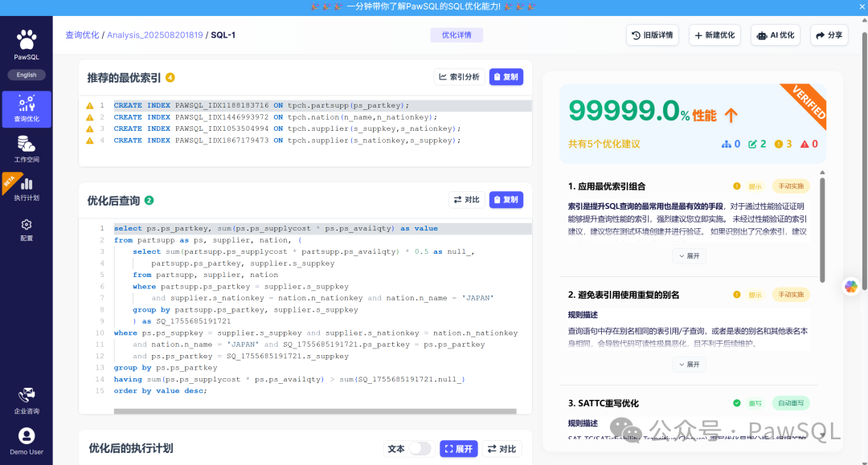Click green 重写 check icon on SATTC
Screen dimensions: 868x465
pyautogui.click(x=737, y=403)
